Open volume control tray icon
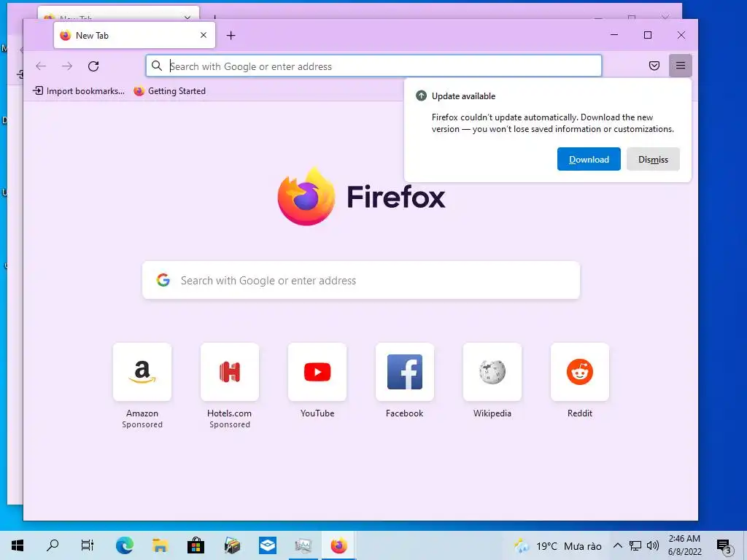This screenshot has height=560, width=747. [x=653, y=545]
